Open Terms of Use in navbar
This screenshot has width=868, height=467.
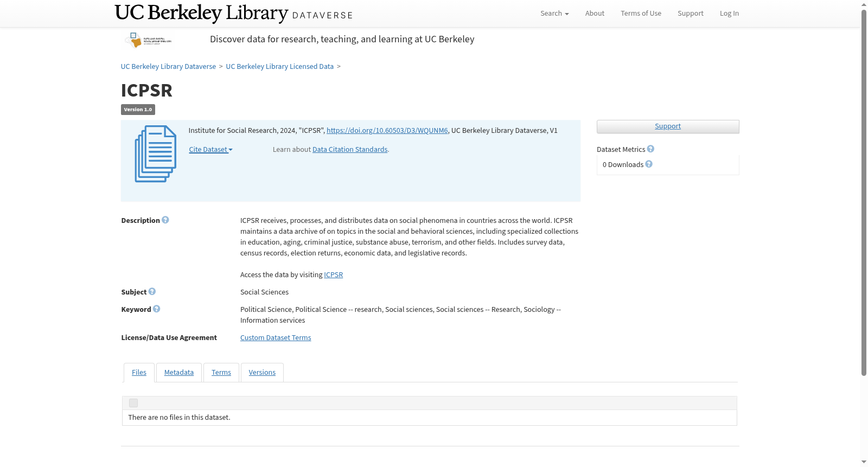coord(641,14)
